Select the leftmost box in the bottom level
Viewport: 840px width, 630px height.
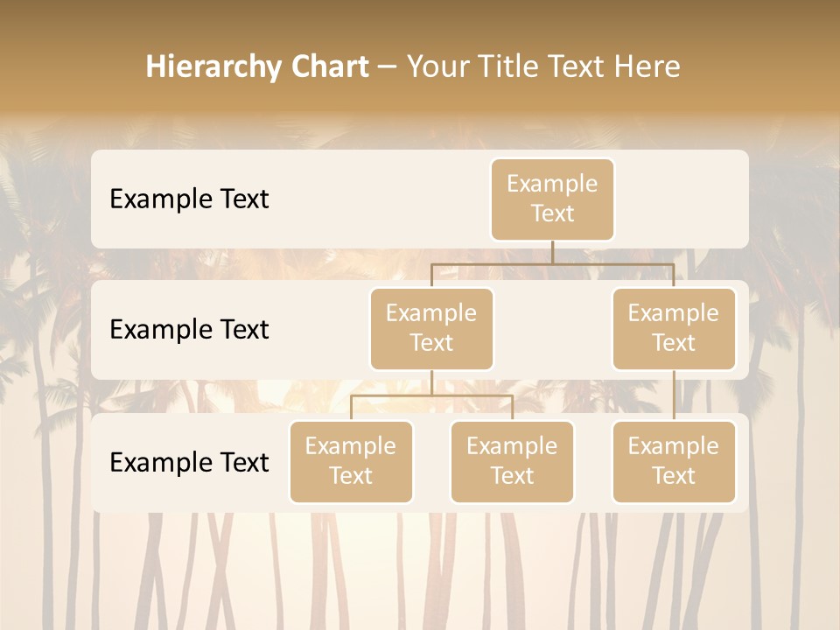click(x=351, y=461)
